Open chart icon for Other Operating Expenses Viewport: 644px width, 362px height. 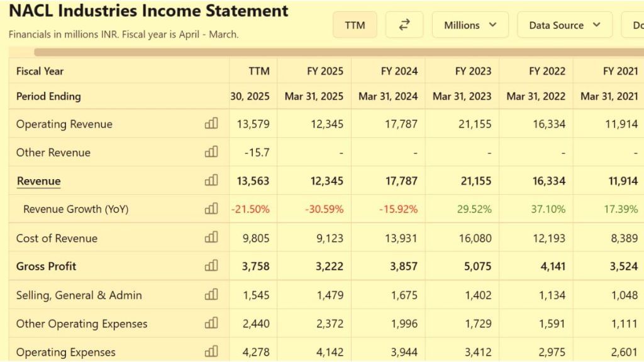pyautogui.click(x=211, y=323)
